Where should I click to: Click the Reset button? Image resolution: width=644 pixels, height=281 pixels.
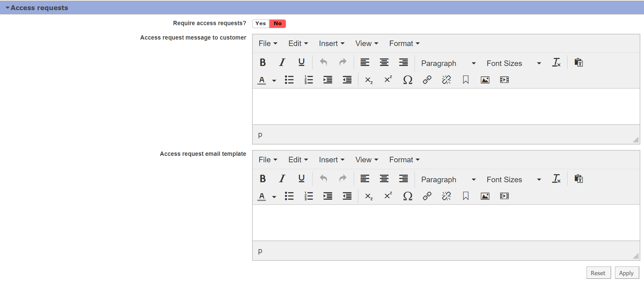coord(598,273)
